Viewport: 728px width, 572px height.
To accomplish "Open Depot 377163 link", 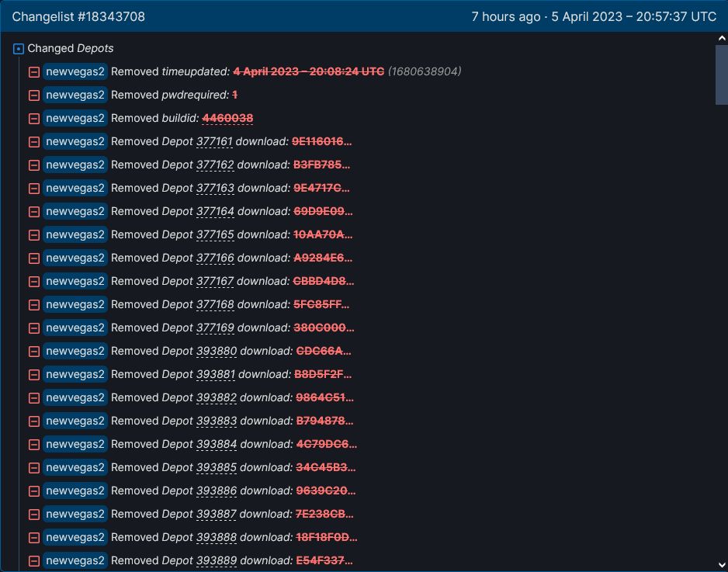I will (215, 188).
